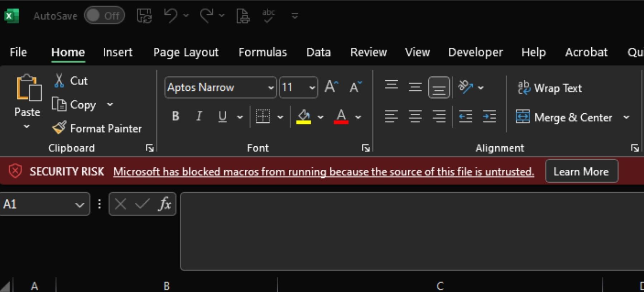The image size is (644, 292).
Task: Activate the Format Painter brush
Action: 97,128
